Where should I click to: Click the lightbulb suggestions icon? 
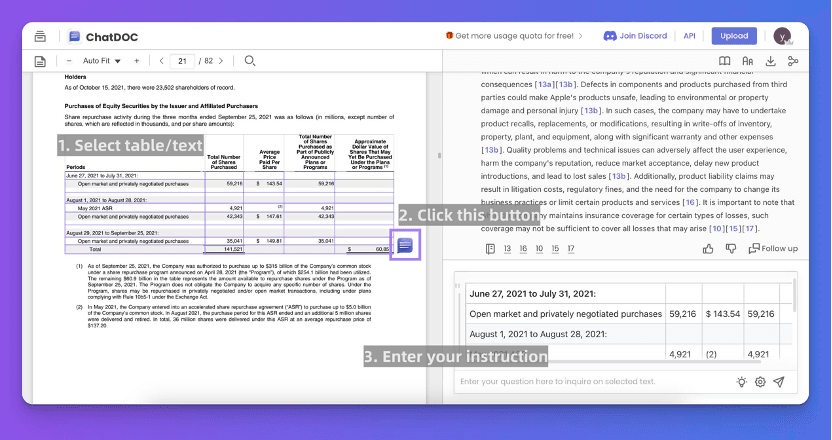tap(741, 382)
